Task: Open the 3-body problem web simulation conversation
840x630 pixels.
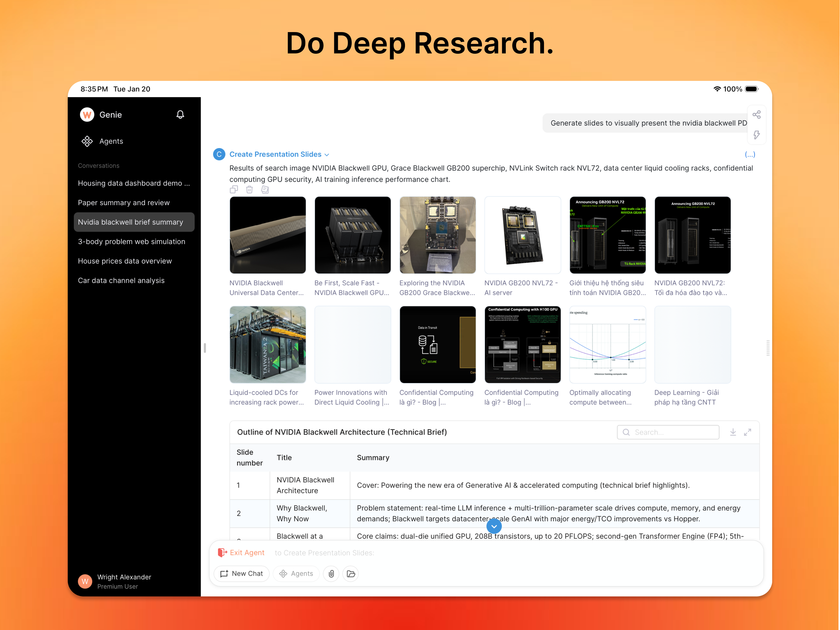Action: click(134, 241)
